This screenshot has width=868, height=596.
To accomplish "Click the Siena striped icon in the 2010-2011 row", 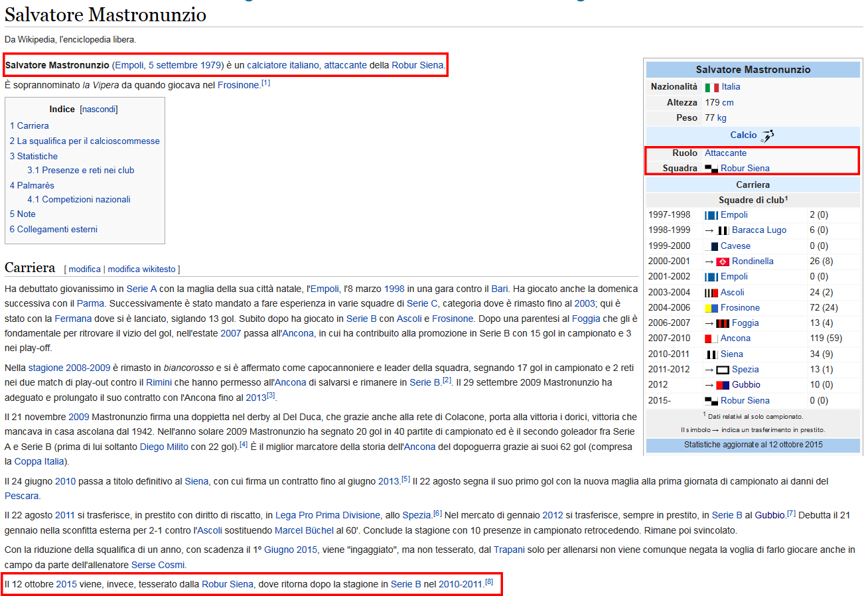I will pyautogui.click(x=711, y=354).
